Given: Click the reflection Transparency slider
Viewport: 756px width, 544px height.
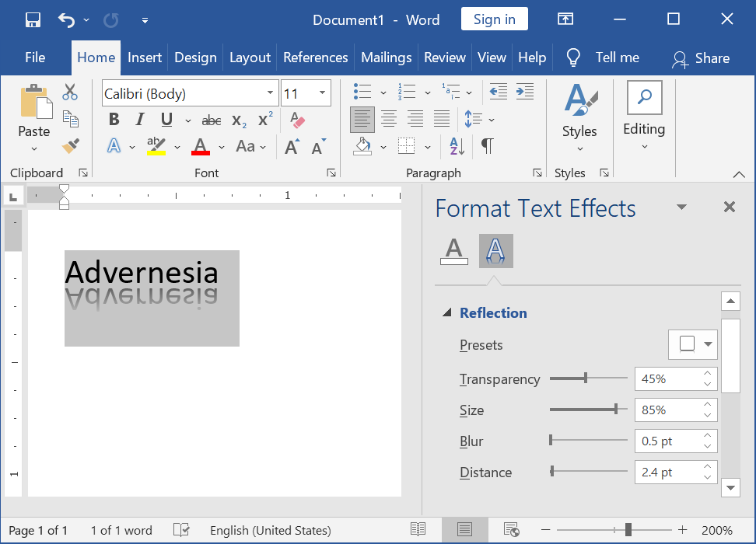Looking at the screenshot, I should point(588,378).
